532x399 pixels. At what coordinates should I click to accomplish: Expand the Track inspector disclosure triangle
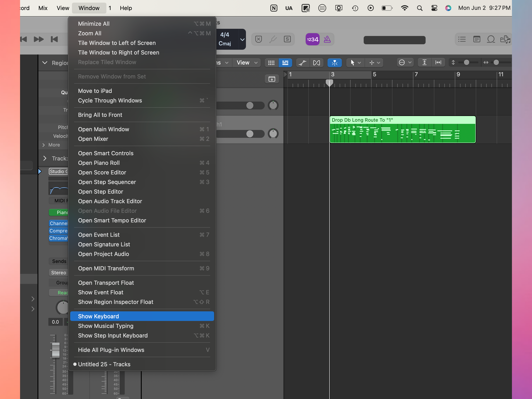click(x=45, y=158)
